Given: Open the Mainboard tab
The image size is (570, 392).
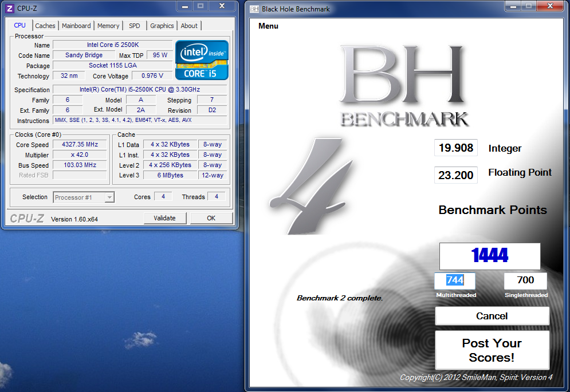Looking at the screenshot, I should (76, 26).
